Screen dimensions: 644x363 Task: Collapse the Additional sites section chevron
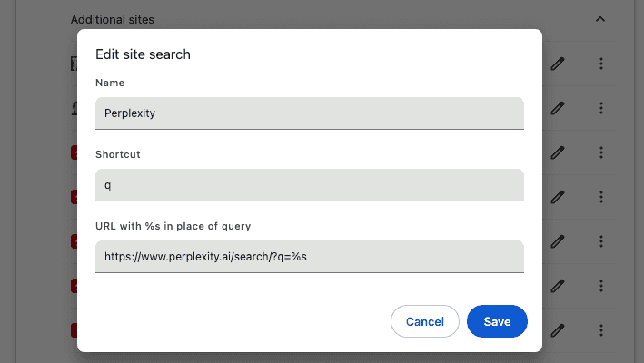pyautogui.click(x=600, y=19)
